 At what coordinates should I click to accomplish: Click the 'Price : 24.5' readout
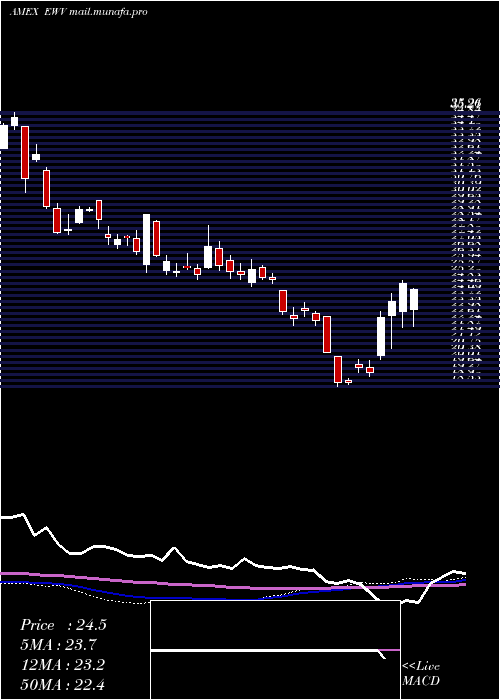pyautogui.click(x=63, y=625)
